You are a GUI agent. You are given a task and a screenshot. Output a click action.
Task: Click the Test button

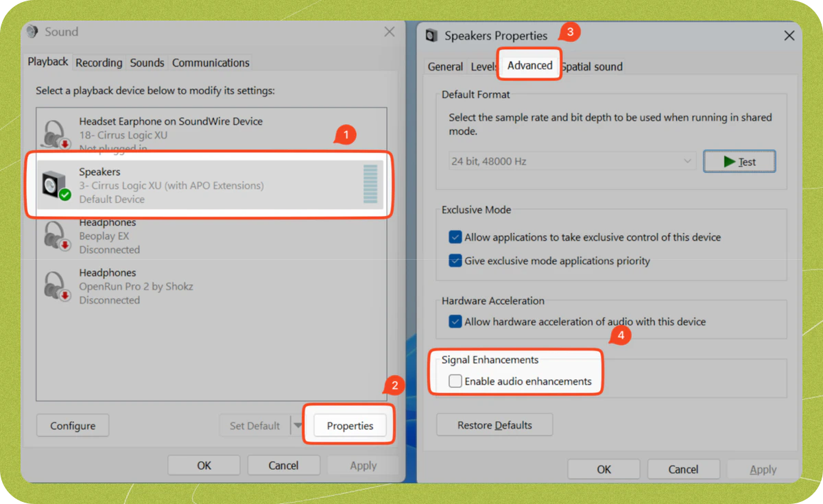click(x=739, y=162)
